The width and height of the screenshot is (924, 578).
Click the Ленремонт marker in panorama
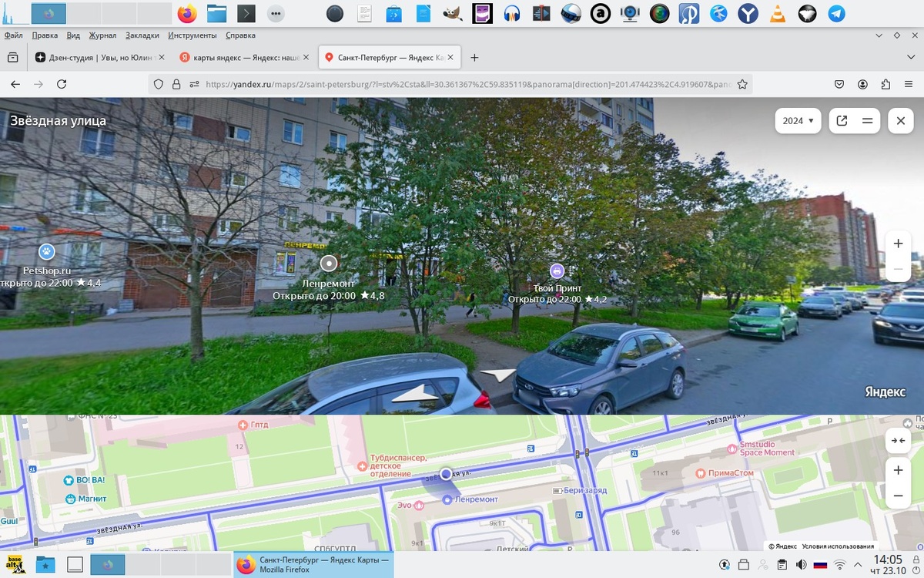(329, 264)
